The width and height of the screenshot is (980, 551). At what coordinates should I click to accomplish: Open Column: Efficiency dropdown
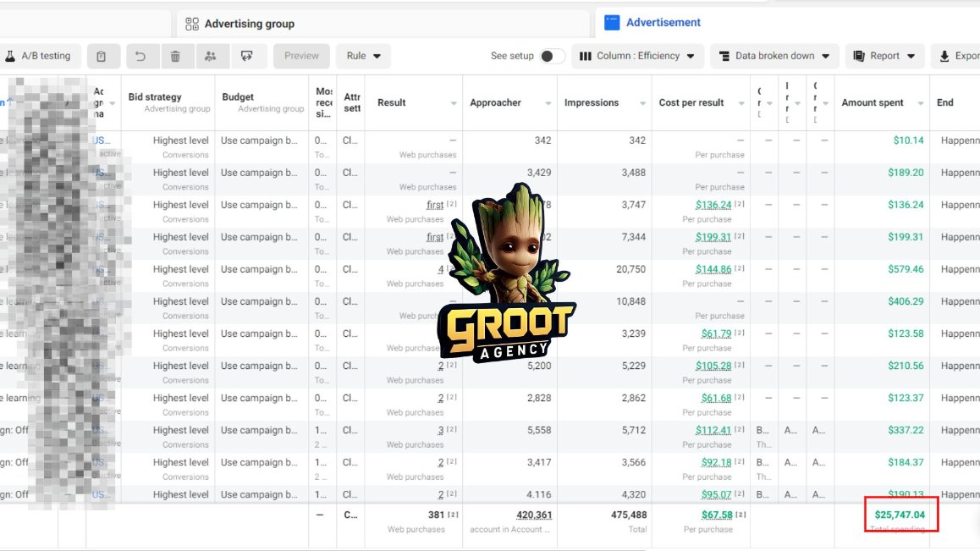click(637, 56)
